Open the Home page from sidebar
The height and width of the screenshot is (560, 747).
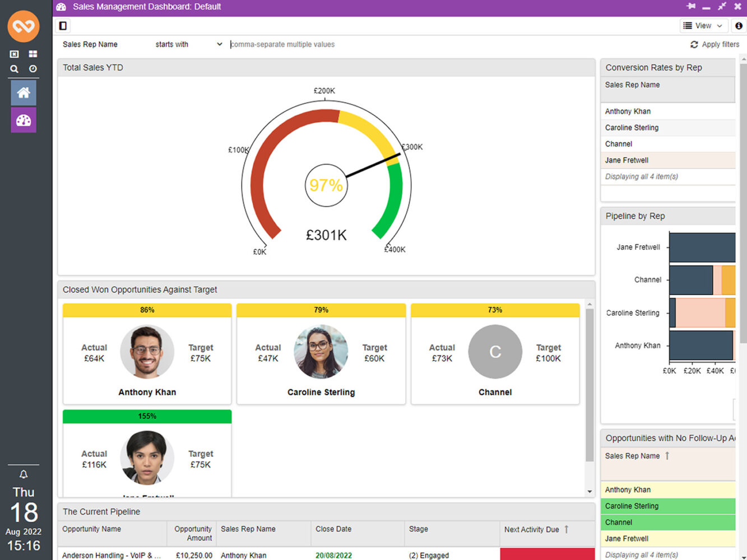(x=24, y=92)
